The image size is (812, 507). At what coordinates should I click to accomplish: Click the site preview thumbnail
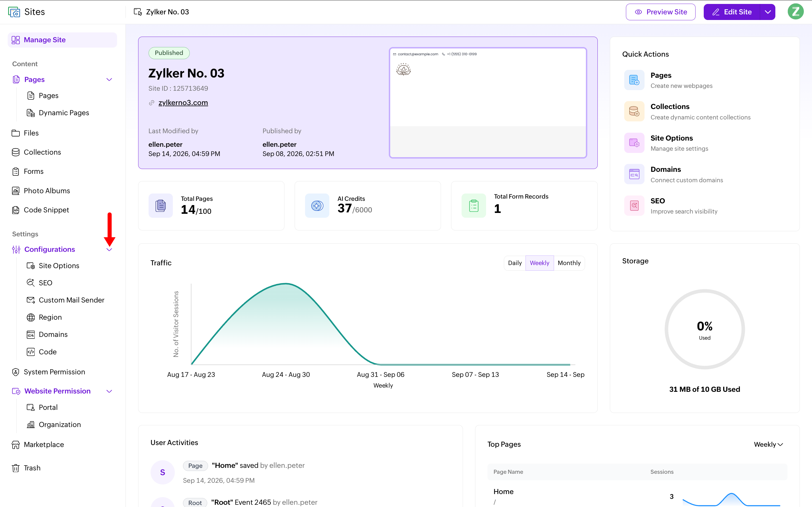point(488,103)
